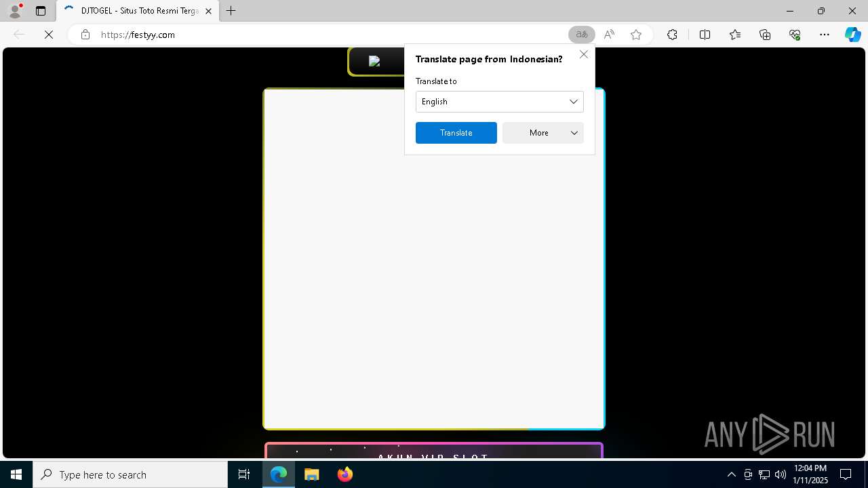
Task: Minimize the Edge window
Action: tap(789, 11)
